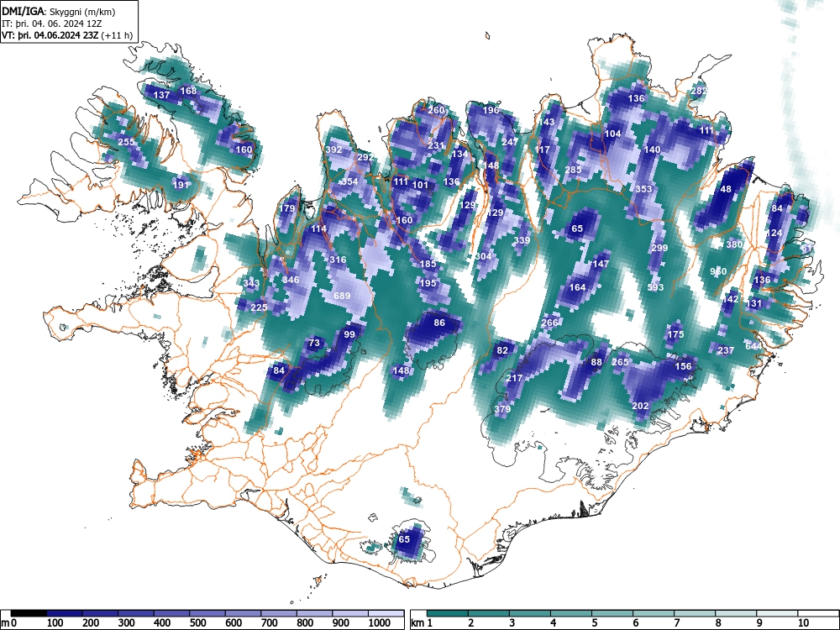Click the visibility value 316 on the map
This screenshot has width=840, height=630.
338,260
